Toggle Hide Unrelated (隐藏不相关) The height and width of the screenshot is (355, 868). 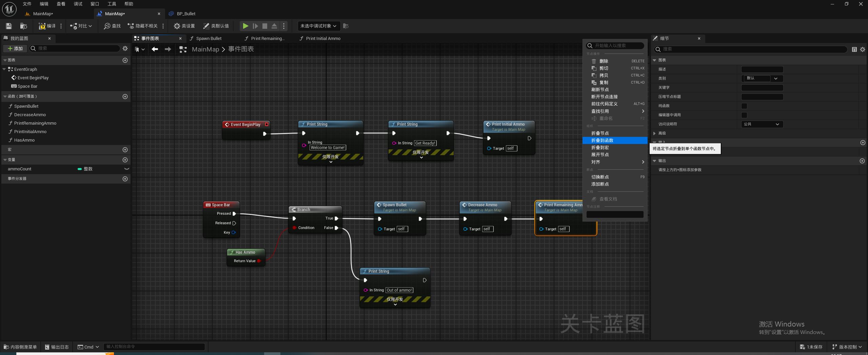pyautogui.click(x=142, y=26)
